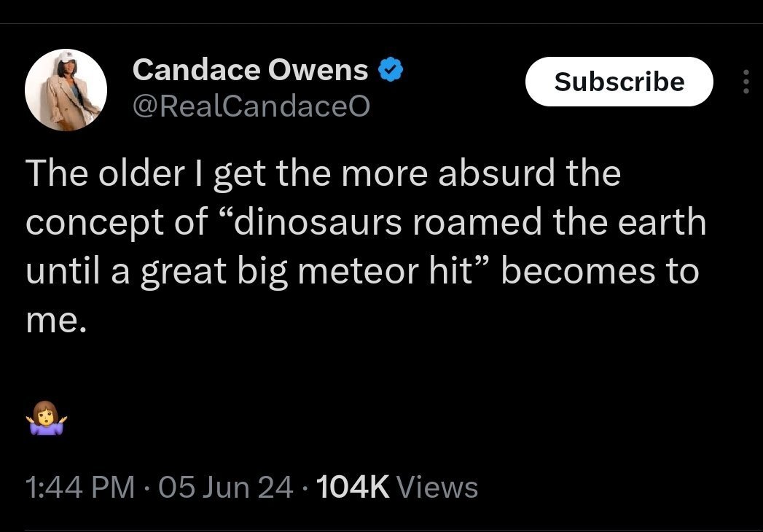Click the shrugging woman emoji
This screenshot has width=763, height=532.
(47, 417)
